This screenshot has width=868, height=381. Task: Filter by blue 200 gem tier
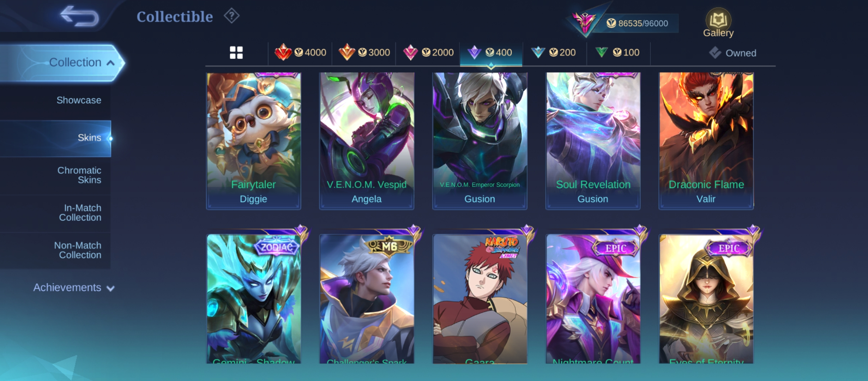[x=554, y=53]
